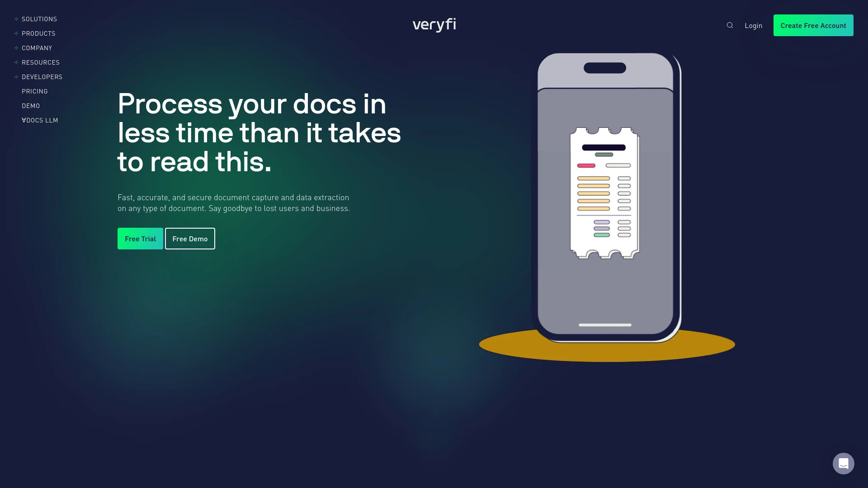868x488 pixels.
Task: Click the SOLUTIONS expand icon
Action: (17, 19)
